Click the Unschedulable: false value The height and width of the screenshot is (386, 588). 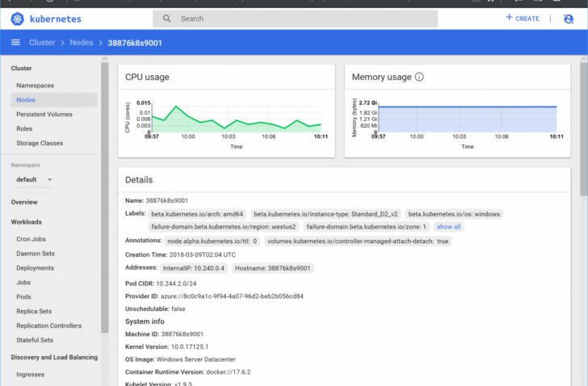click(178, 308)
